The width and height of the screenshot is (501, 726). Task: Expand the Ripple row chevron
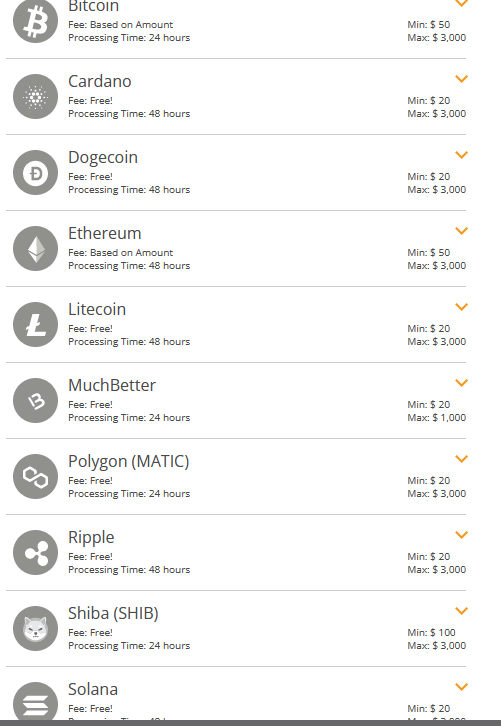click(462, 534)
